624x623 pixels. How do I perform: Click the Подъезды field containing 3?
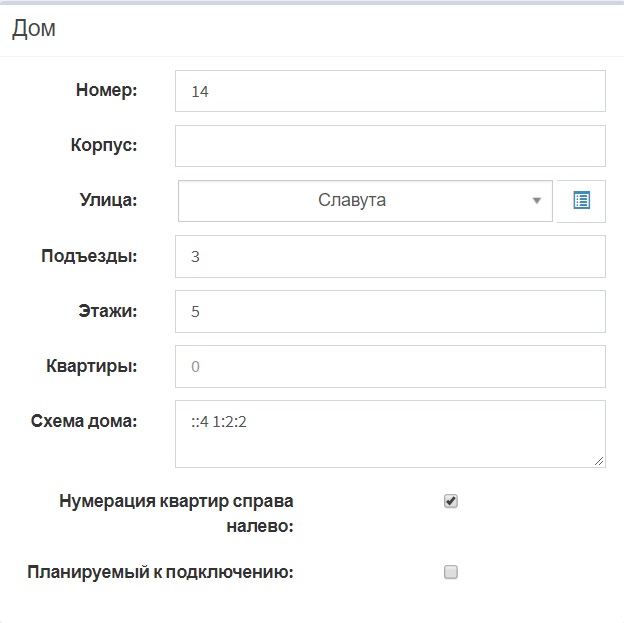(390, 256)
